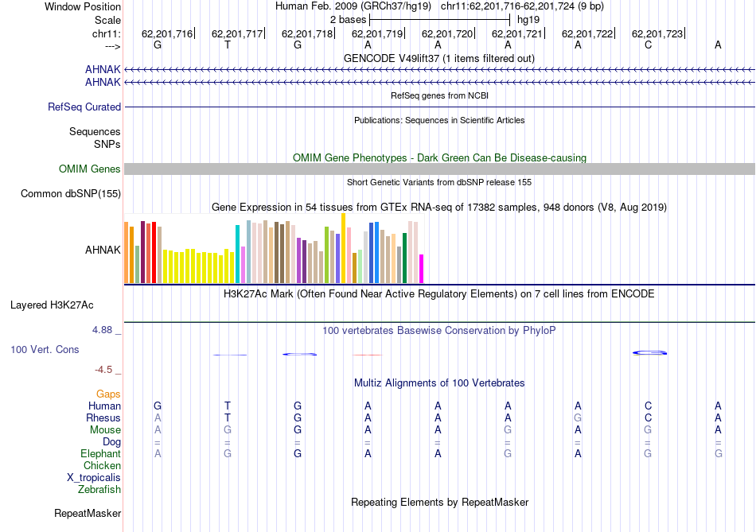Select the 62,201,720 position label
This screenshot has height=532, width=756.
click(x=447, y=33)
